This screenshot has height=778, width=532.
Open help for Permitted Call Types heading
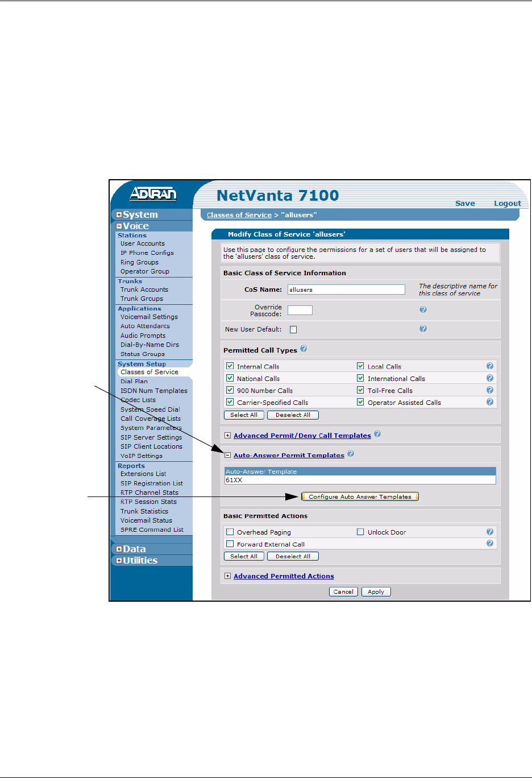pos(304,349)
